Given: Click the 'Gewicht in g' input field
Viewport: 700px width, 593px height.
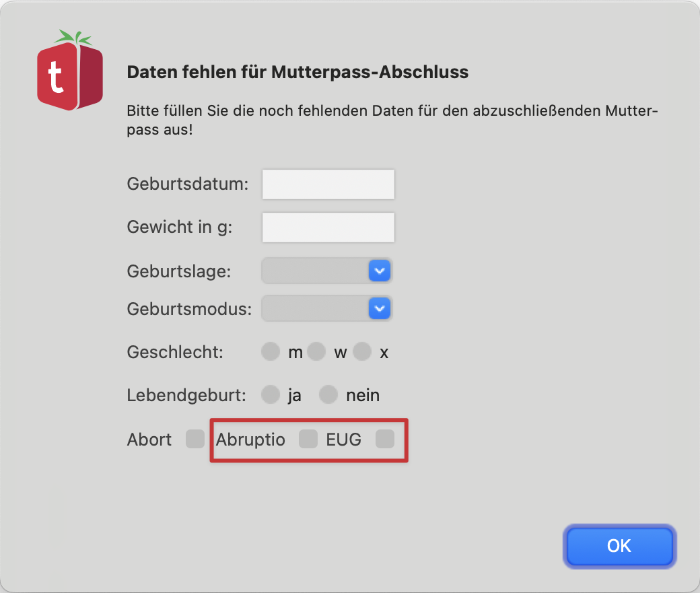Looking at the screenshot, I should point(328,227).
